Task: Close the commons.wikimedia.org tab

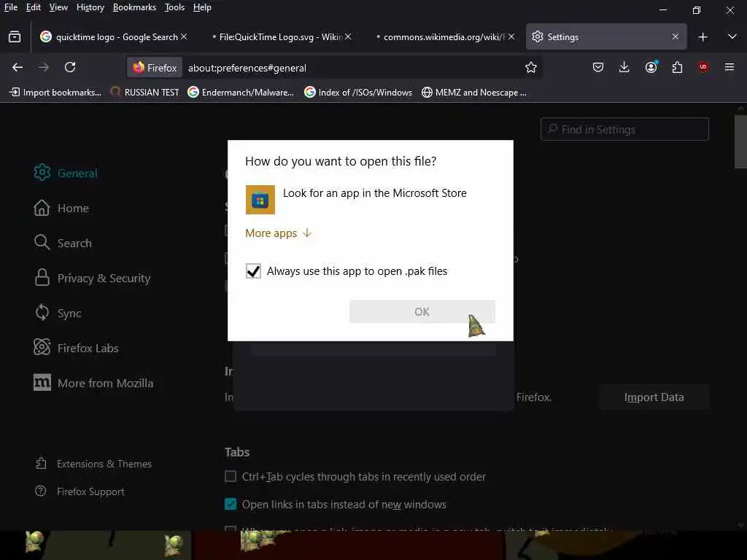Action: coord(511,36)
